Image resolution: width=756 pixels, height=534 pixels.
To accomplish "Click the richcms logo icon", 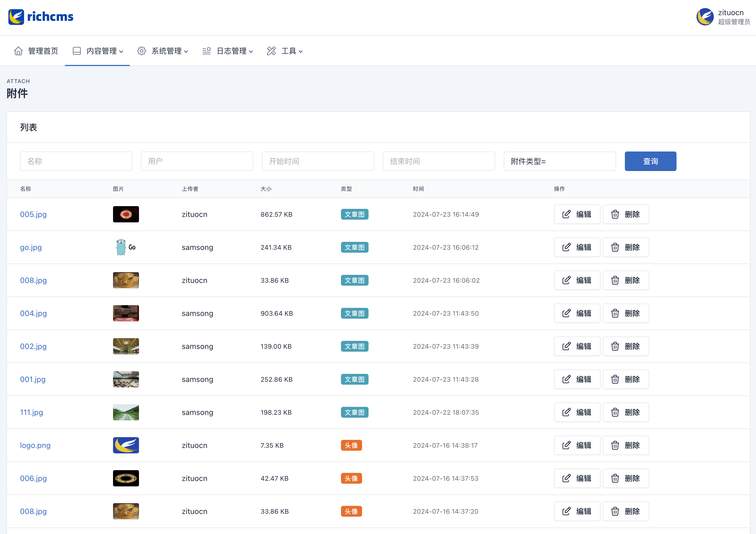I will [x=16, y=17].
